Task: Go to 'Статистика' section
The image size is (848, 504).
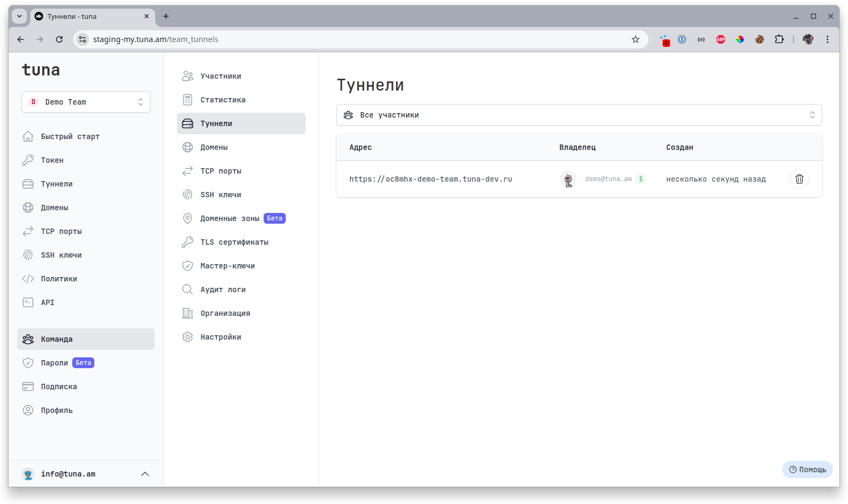Action: (223, 100)
